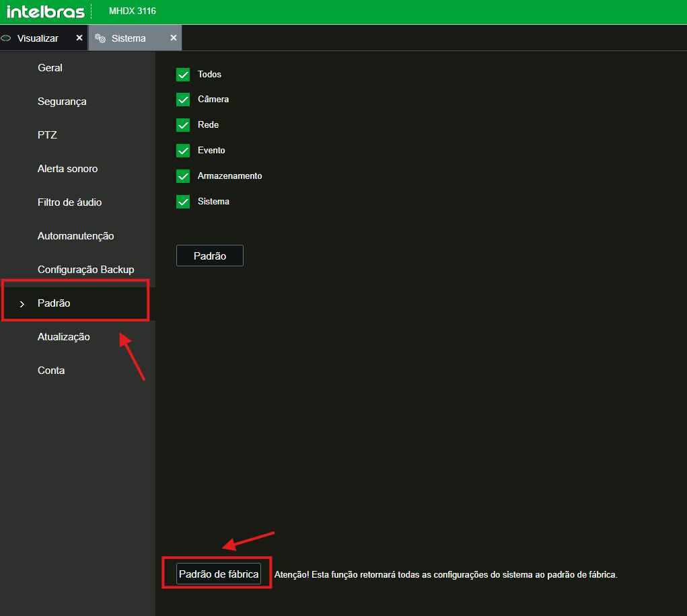The width and height of the screenshot is (687, 616).
Task: Switch to the Visualizar tab
Action: [38, 38]
